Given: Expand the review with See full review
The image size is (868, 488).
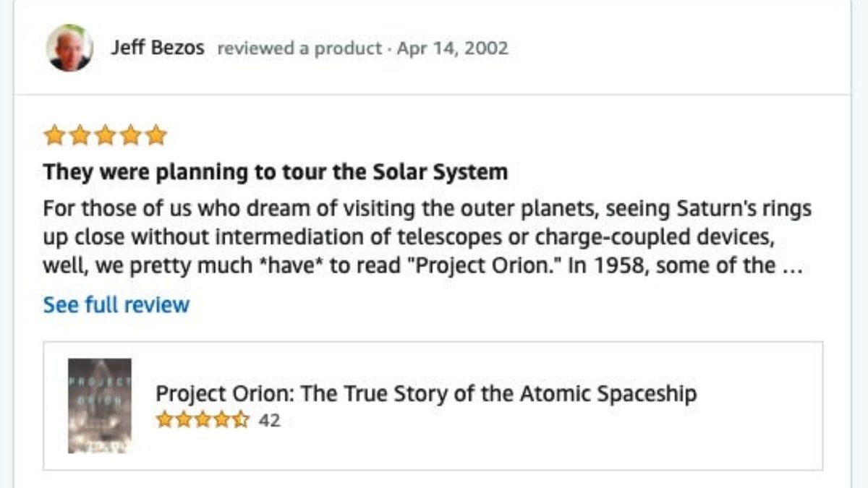Looking at the screenshot, I should [116, 304].
